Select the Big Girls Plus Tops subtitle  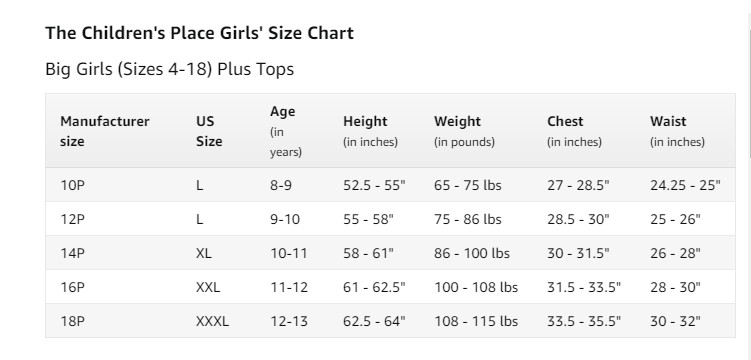[x=170, y=69]
